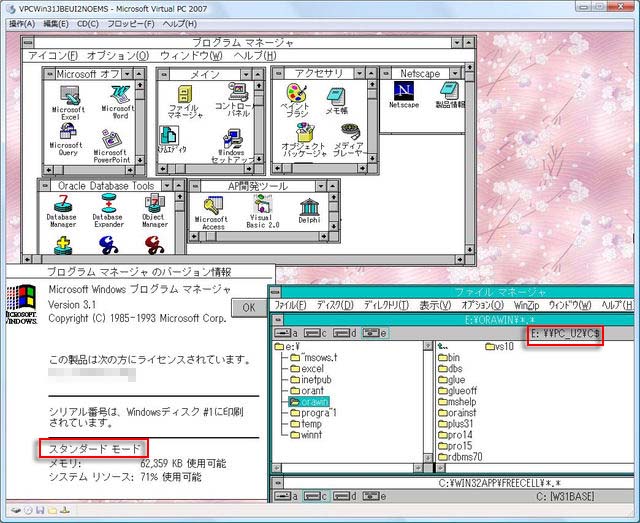Viewport: 640px width, 523px height.
Task: Select drive a in the E:\ORAWIN window
Action: pos(286,333)
